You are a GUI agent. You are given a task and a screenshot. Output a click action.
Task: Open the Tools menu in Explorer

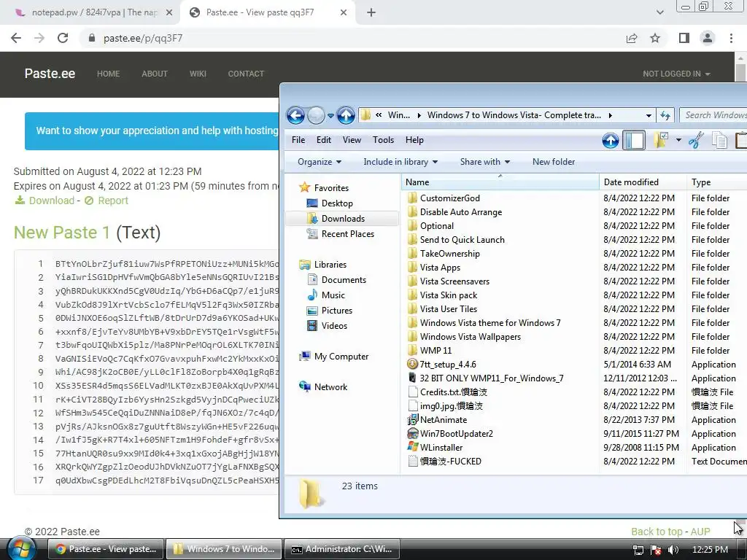[x=383, y=140]
